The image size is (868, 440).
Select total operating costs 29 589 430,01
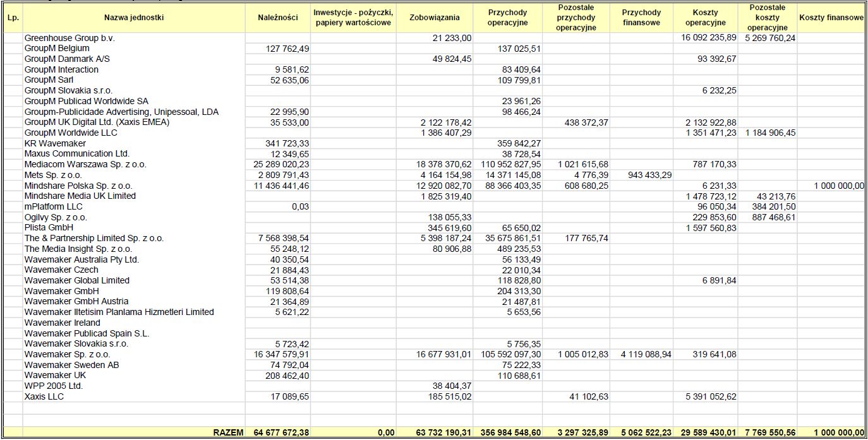[x=708, y=432]
